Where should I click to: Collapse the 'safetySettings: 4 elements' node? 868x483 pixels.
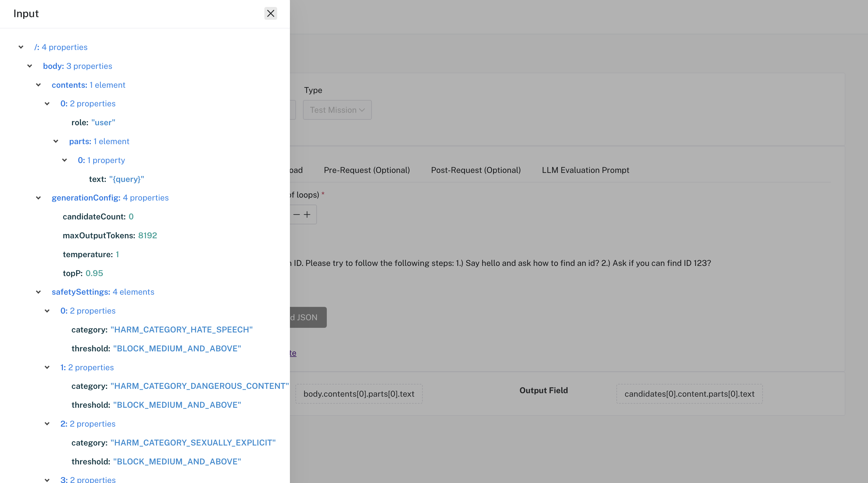[38, 292]
